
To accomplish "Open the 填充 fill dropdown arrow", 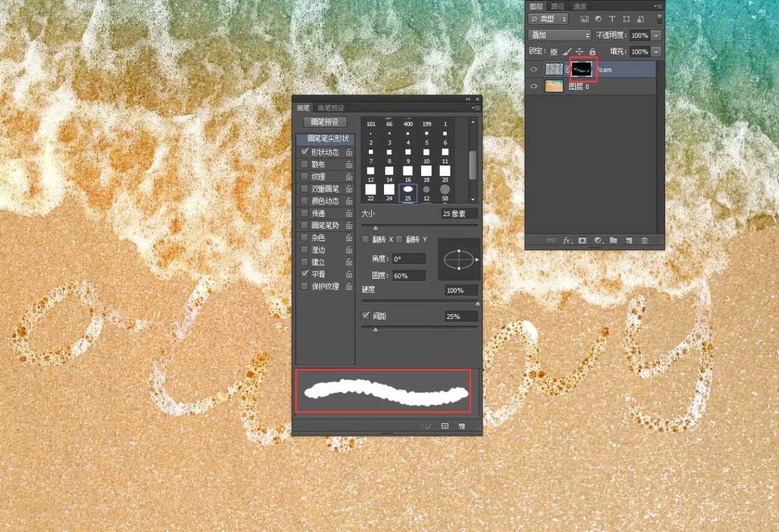I will [656, 52].
